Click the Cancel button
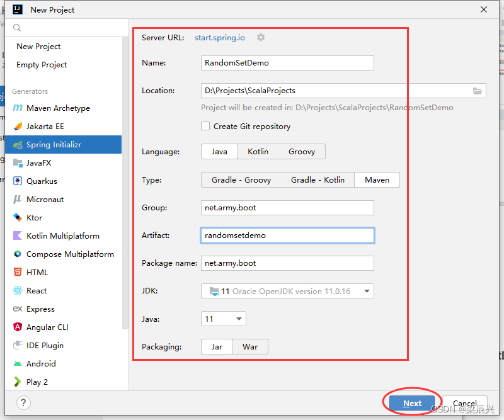The image size is (504, 420). [x=465, y=403]
